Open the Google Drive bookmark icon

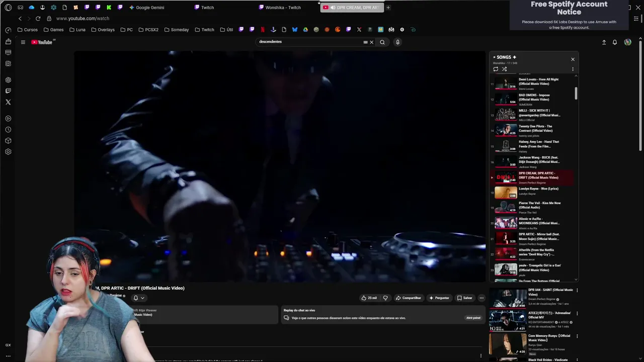(x=305, y=30)
